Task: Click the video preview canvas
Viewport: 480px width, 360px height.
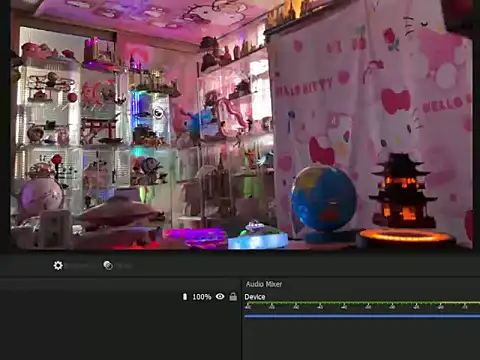Action: [241, 124]
